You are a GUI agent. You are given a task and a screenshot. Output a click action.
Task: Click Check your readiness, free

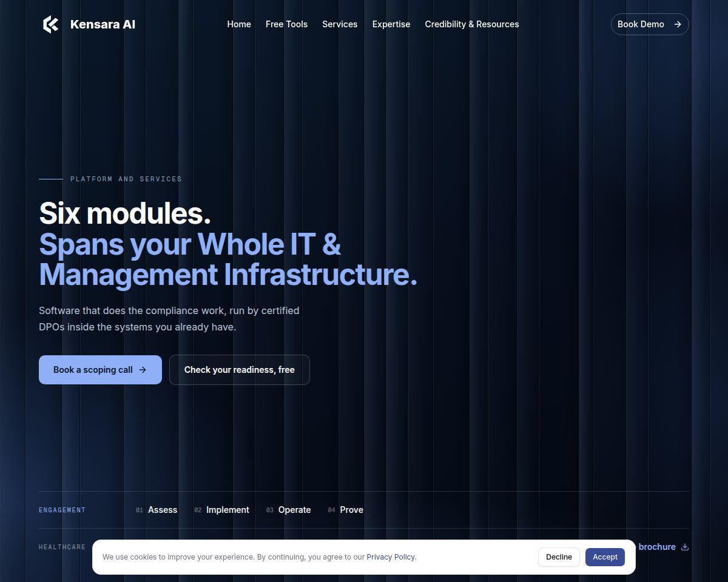[240, 370]
